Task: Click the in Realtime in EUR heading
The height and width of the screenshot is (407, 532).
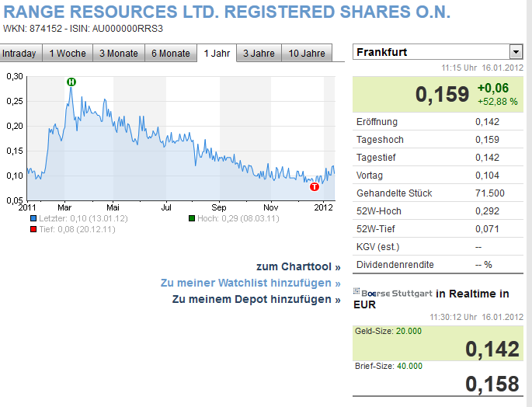Action: 431,299
